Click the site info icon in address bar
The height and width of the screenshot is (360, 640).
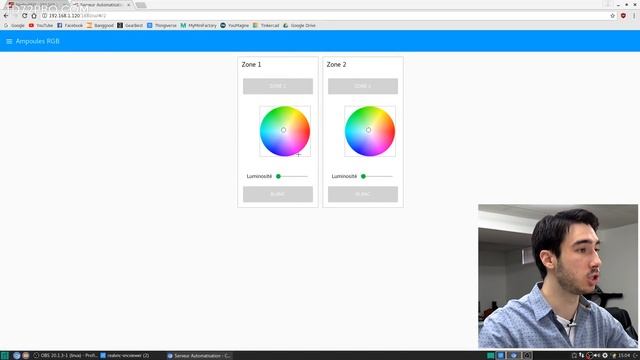(x=44, y=16)
